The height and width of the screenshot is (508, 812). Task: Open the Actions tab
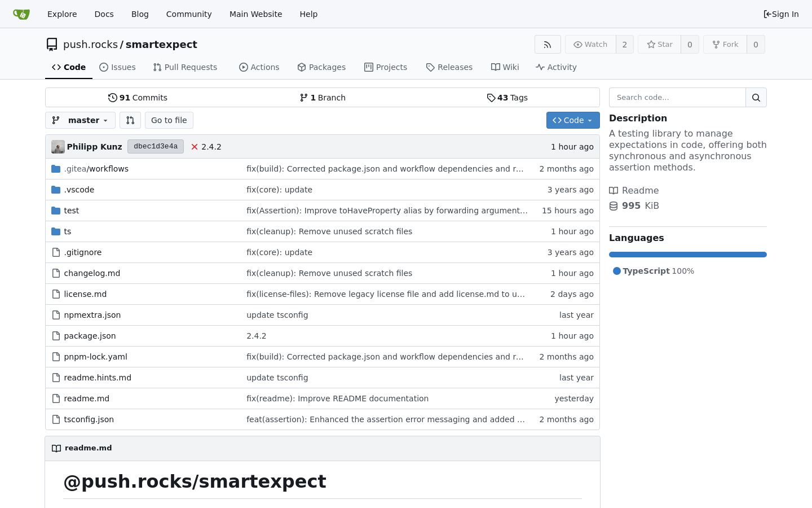click(x=259, y=67)
